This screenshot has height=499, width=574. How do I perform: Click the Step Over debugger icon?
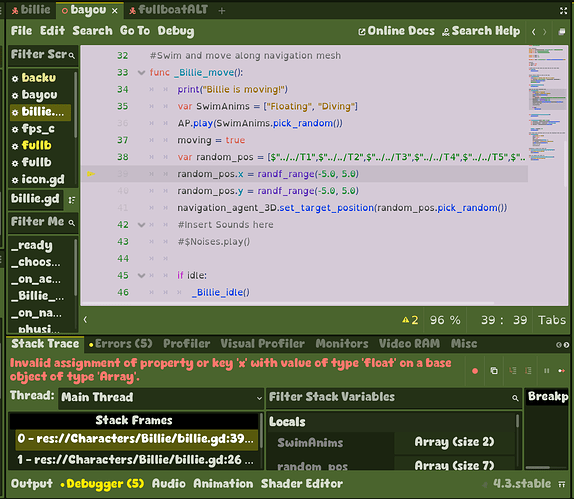point(528,371)
